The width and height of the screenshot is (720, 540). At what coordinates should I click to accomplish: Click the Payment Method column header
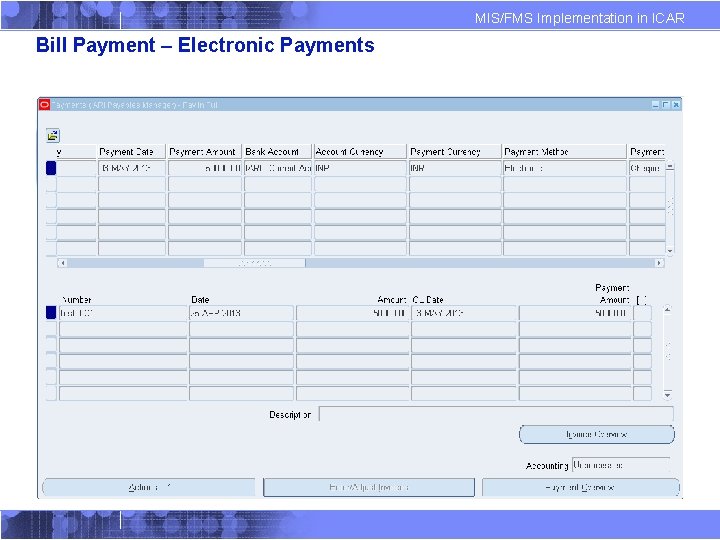coord(564,152)
